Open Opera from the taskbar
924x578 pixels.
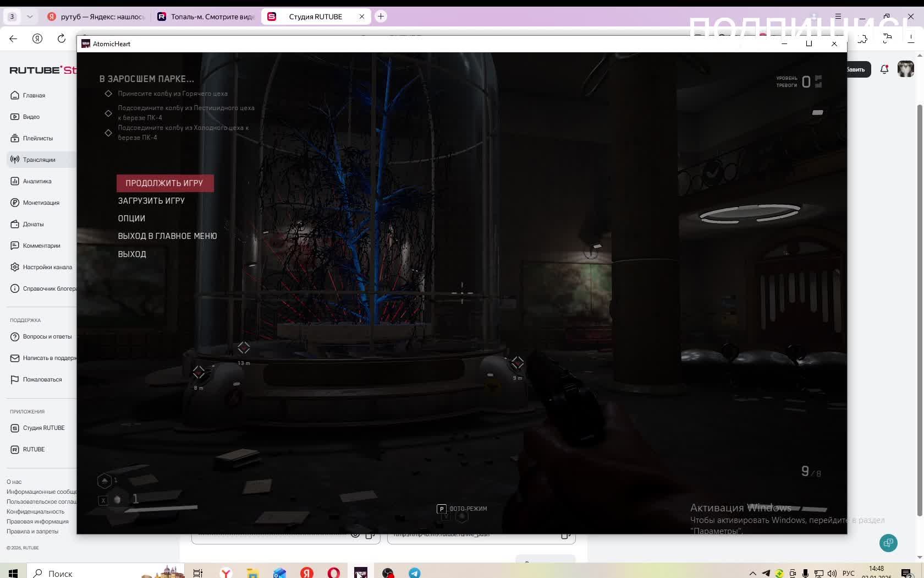click(334, 573)
